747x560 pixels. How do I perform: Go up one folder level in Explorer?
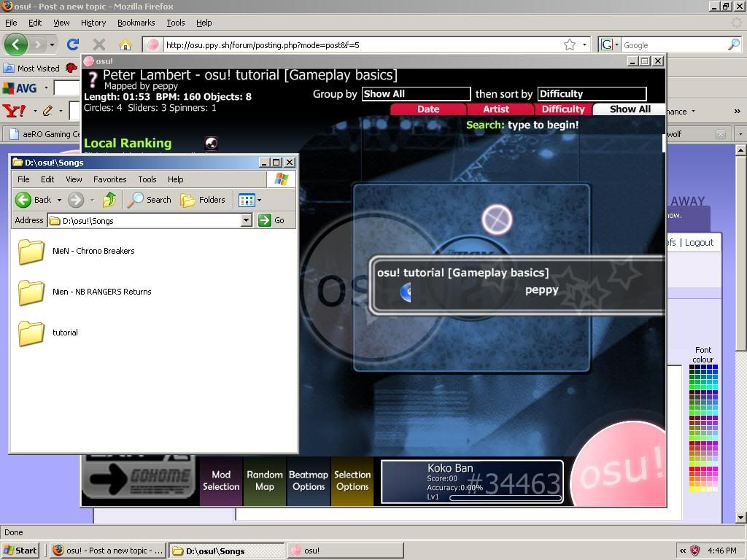[x=109, y=200]
